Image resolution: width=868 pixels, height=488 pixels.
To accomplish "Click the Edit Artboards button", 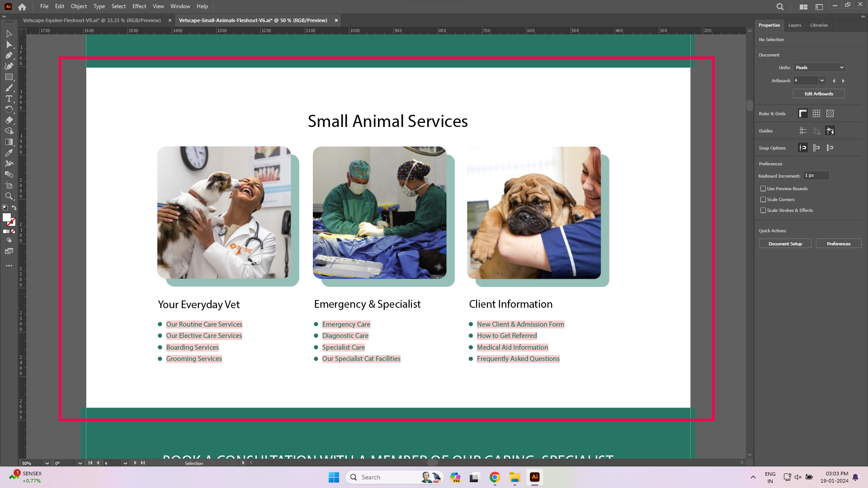I will point(818,94).
